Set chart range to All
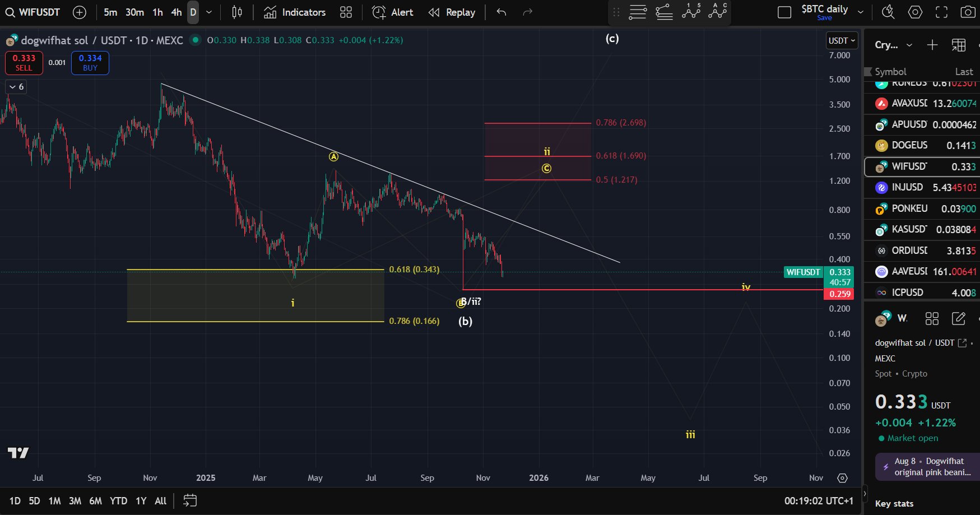 point(161,501)
